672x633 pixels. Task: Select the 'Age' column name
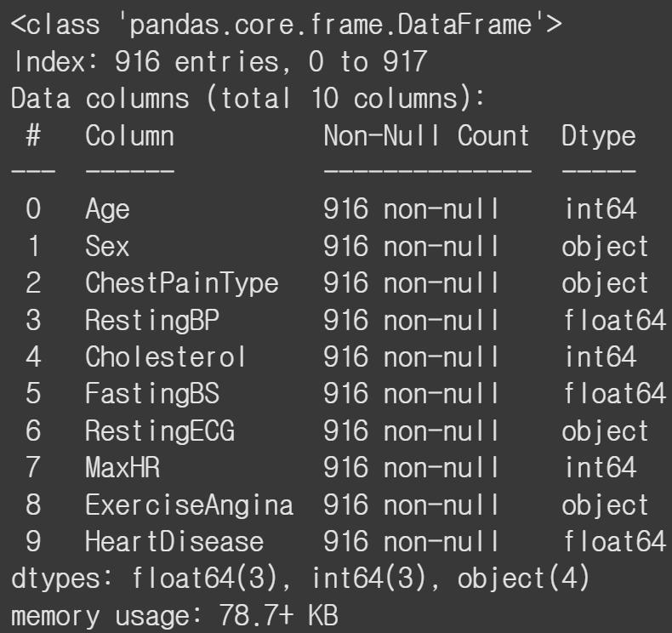coord(107,209)
